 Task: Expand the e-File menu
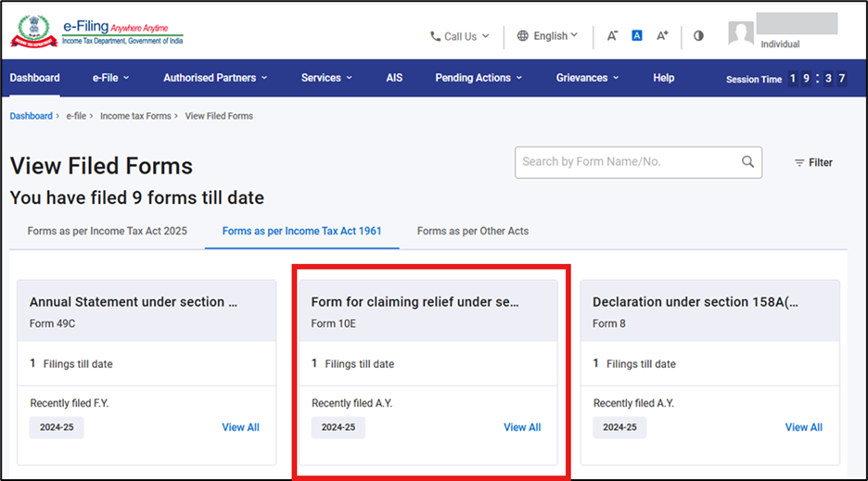(x=110, y=78)
